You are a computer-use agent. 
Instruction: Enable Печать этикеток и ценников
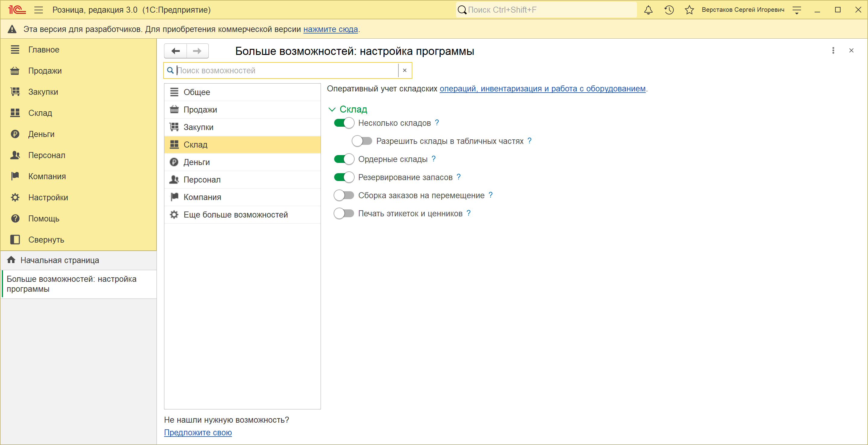(x=344, y=213)
